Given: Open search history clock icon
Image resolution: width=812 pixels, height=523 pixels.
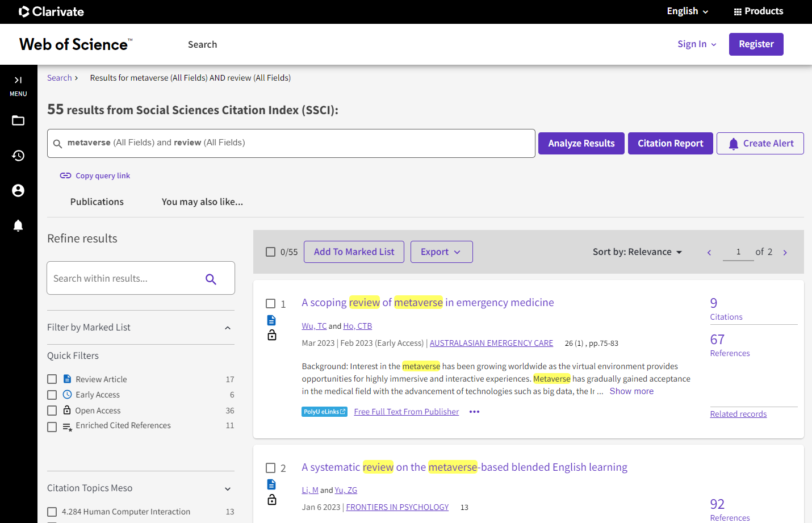Looking at the screenshot, I should pos(18,156).
